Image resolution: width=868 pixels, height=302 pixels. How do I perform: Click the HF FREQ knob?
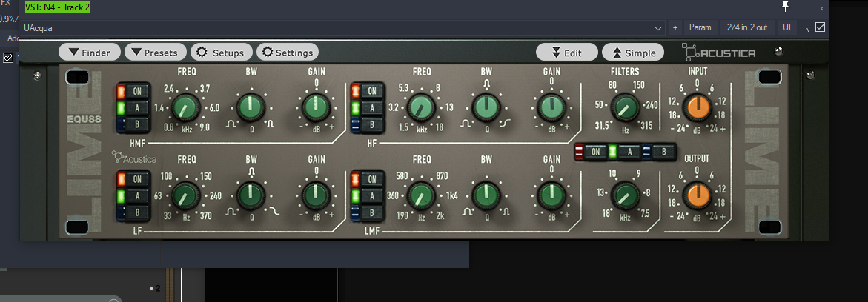[x=421, y=108]
